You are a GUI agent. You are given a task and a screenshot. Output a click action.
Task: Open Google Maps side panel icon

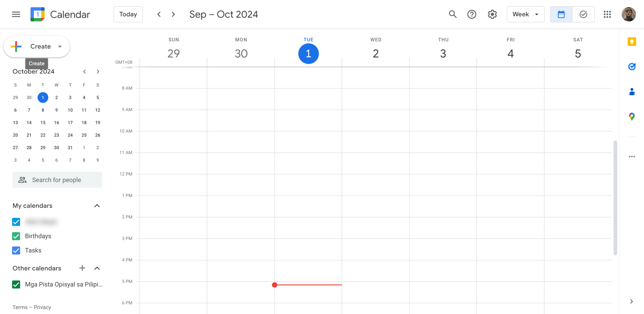point(632,116)
